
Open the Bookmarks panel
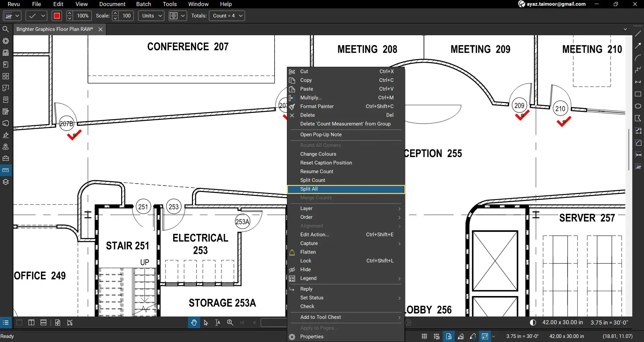(6, 64)
